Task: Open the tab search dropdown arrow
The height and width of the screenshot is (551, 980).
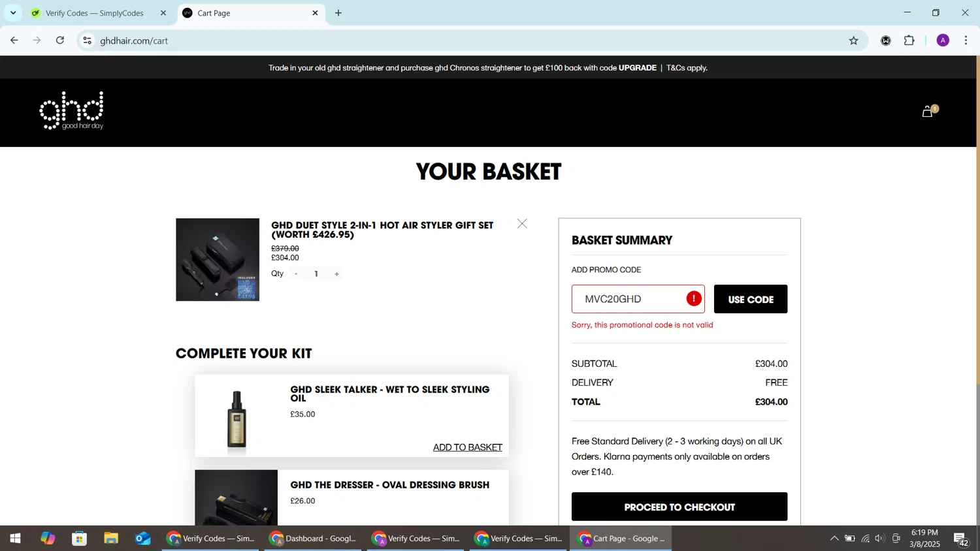Action: click(x=13, y=13)
